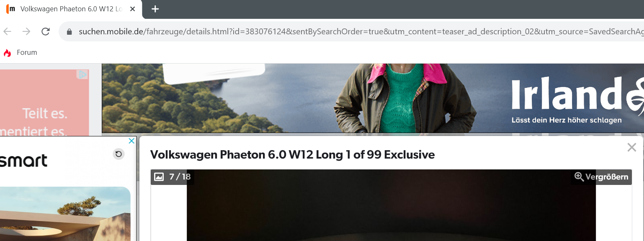Close the Volkswagen Phaeton browser tab

tap(133, 9)
